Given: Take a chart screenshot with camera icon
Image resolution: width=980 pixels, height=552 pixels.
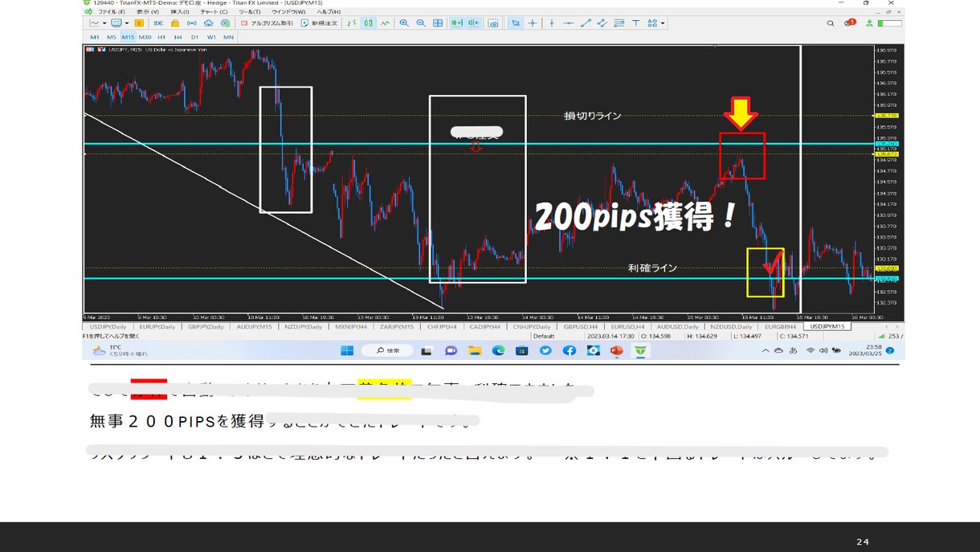Looking at the screenshot, I should coord(493,23).
